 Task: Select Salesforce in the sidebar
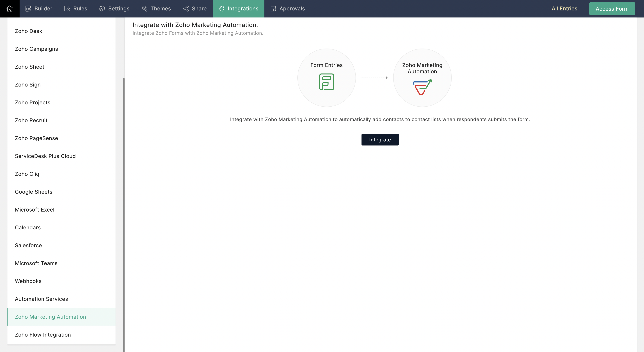[28, 245]
